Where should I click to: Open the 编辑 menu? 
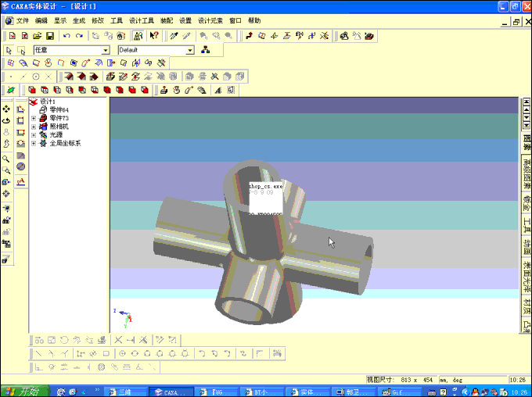pos(41,20)
